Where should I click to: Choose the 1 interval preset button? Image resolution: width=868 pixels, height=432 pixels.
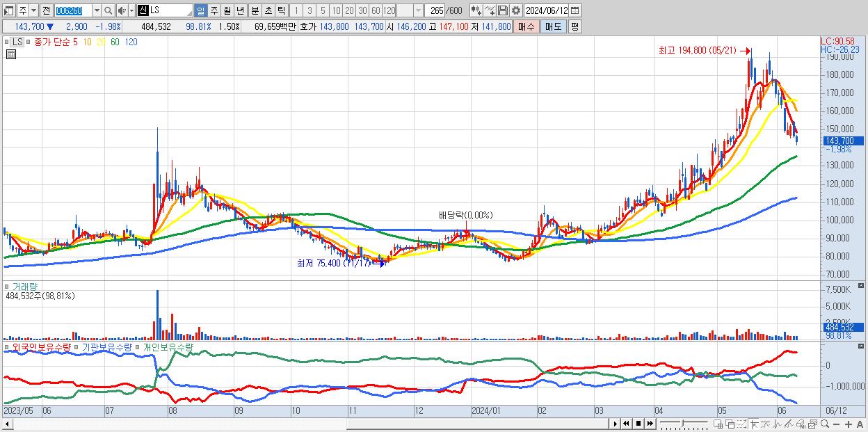[296, 10]
